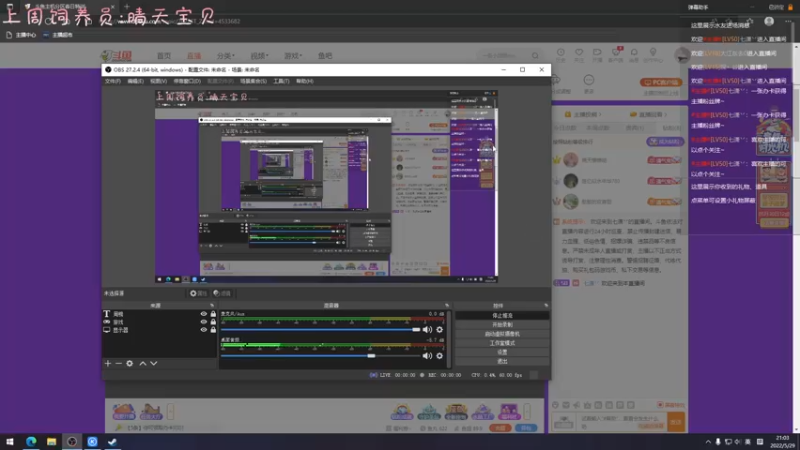Viewport: 800px width, 450px height.
Task: Toggle the lock on the second source row
Action: click(213, 322)
